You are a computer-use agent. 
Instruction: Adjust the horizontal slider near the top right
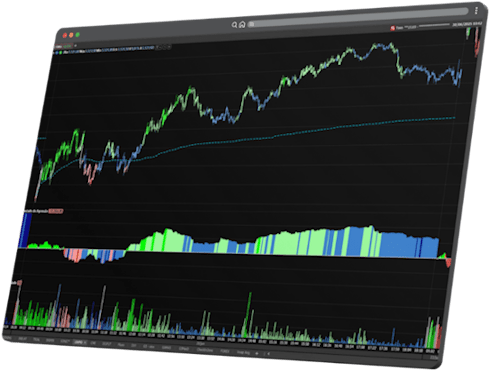(434, 25)
